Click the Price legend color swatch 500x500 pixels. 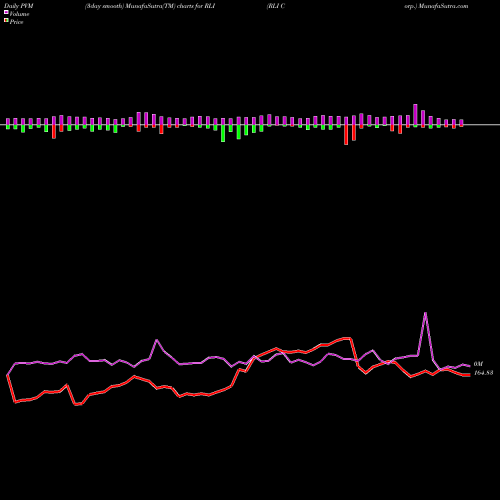6,21
